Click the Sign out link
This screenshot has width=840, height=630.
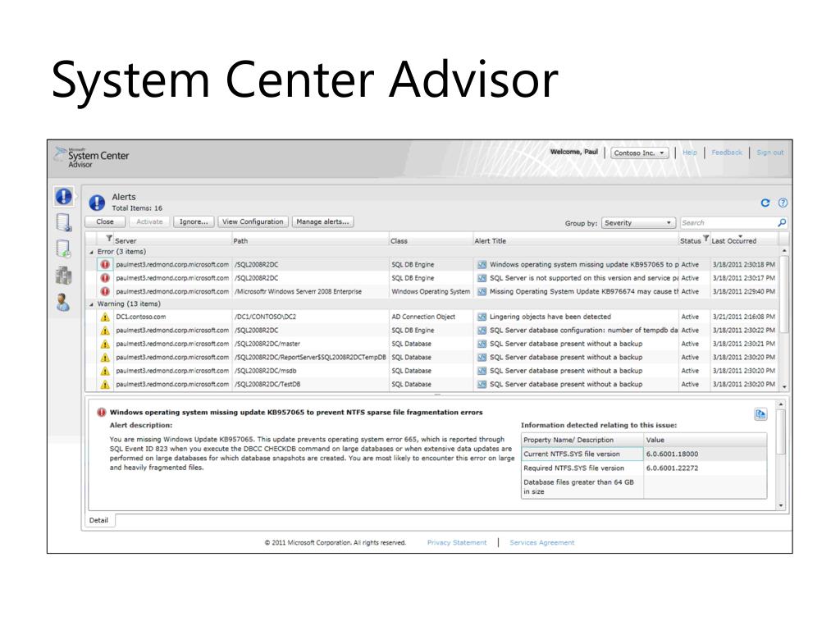[x=769, y=153]
